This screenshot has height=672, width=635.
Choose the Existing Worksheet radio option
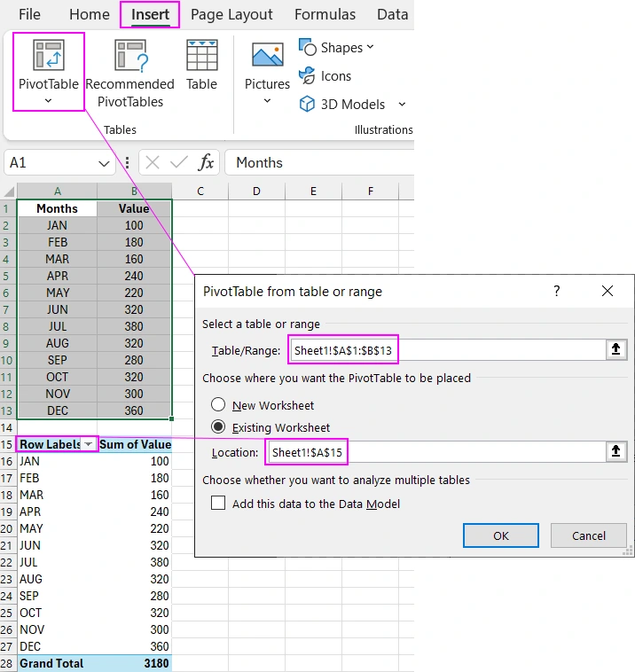(218, 426)
